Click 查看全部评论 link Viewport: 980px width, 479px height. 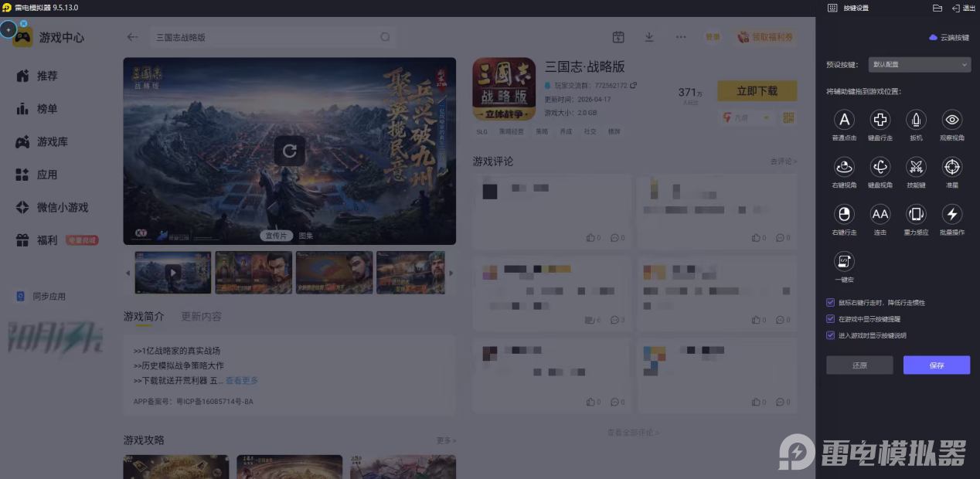633,433
